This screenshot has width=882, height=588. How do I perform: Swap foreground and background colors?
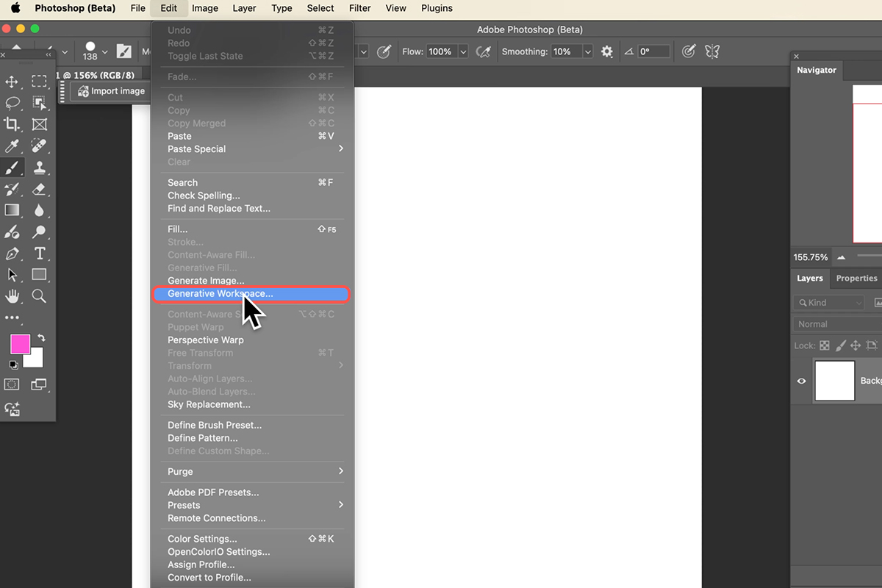(x=41, y=338)
